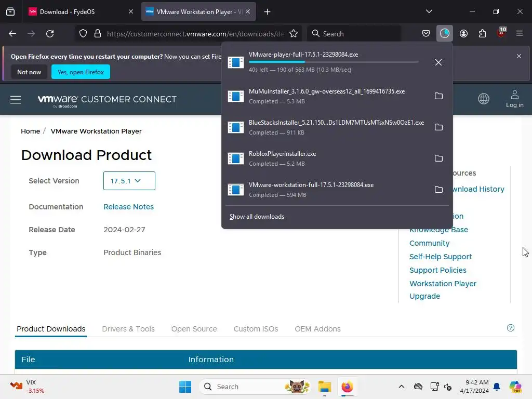Click Show all downloads

coord(257,217)
